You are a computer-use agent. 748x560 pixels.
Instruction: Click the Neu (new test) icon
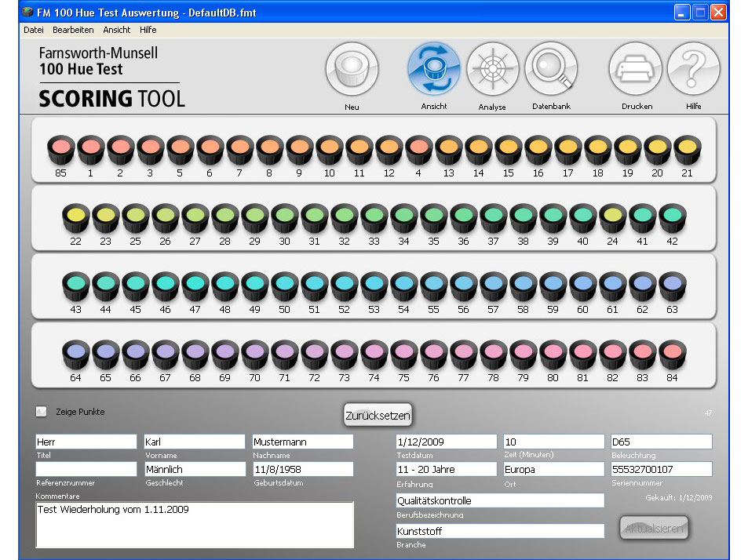[x=352, y=70]
